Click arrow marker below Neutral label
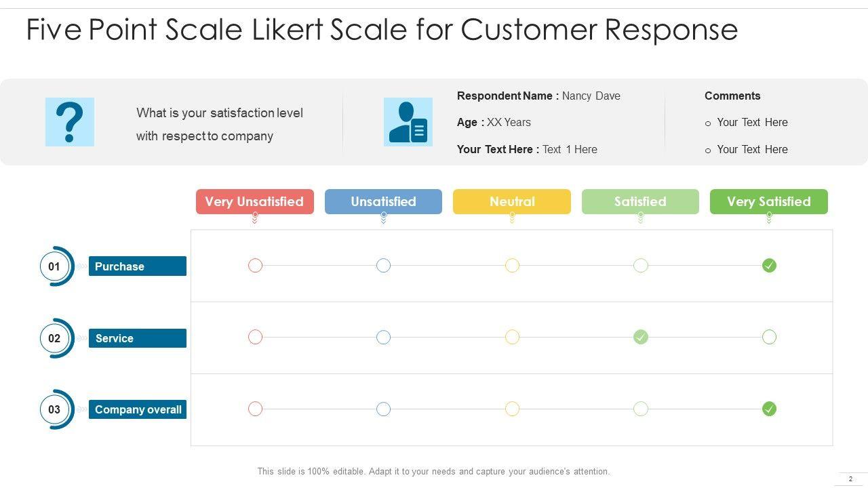Screen dimensions: 868x488 [x=512, y=218]
